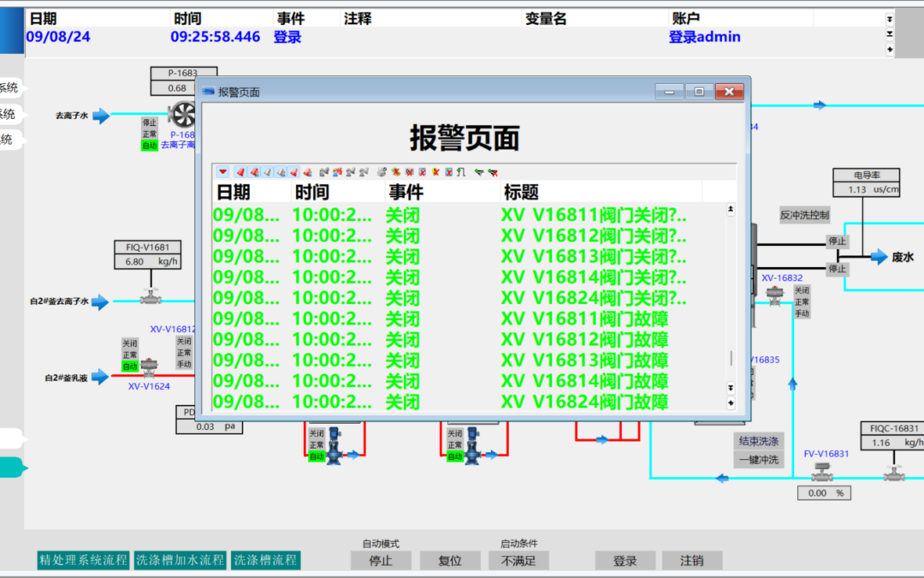Toggle the 手动 indicator beside XV-16832
924x578 pixels.
(x=802, y=313)
